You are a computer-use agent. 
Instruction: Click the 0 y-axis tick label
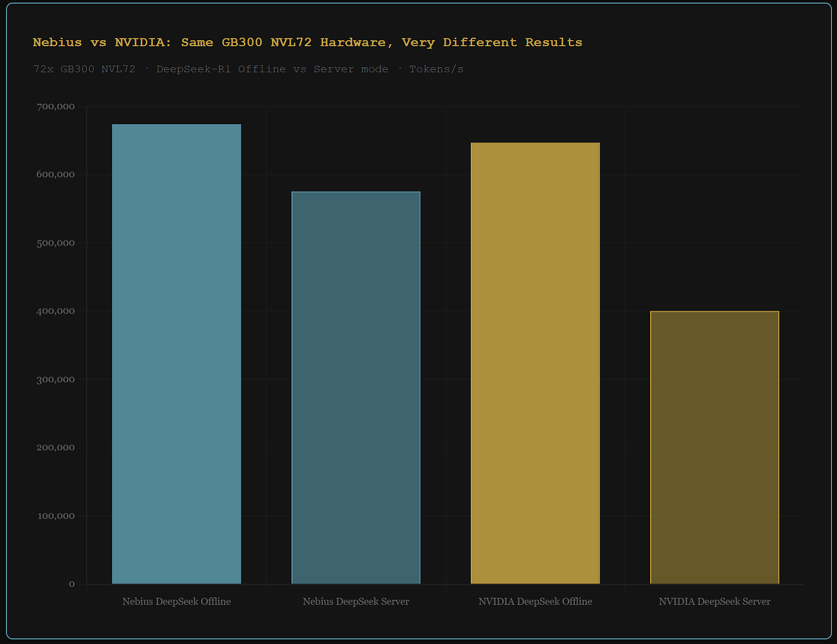coord(72,584)
